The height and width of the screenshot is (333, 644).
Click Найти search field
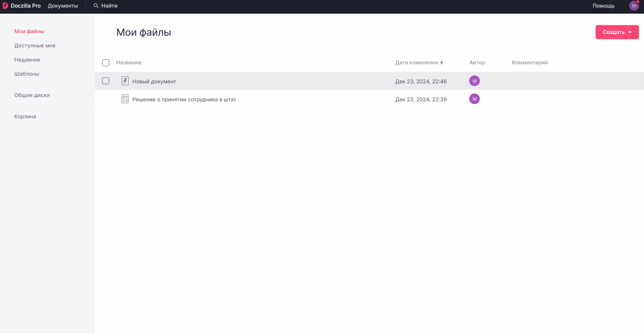109,6
